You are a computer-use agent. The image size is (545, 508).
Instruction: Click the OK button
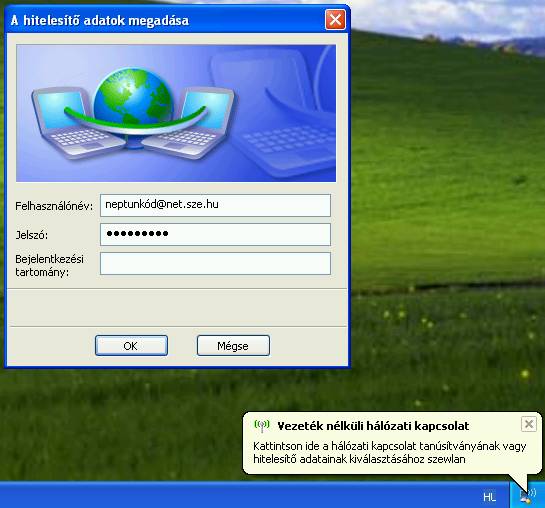[131, 345]
